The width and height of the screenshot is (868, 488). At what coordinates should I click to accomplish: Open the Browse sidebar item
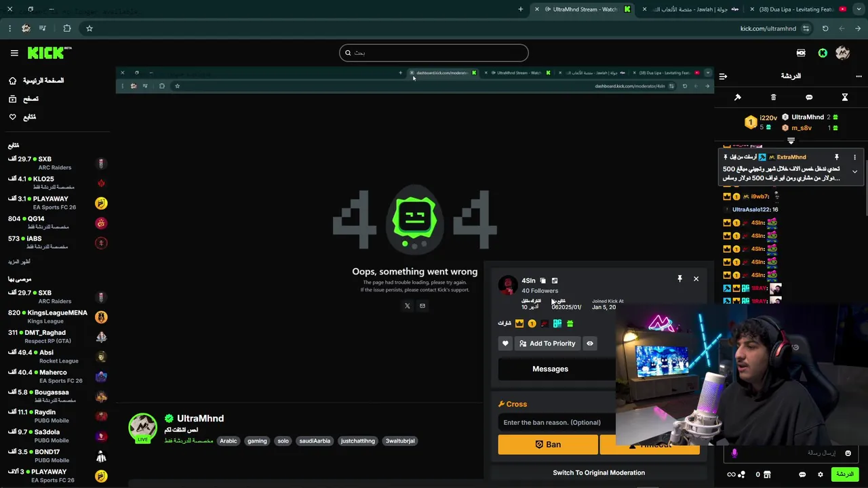24,99
